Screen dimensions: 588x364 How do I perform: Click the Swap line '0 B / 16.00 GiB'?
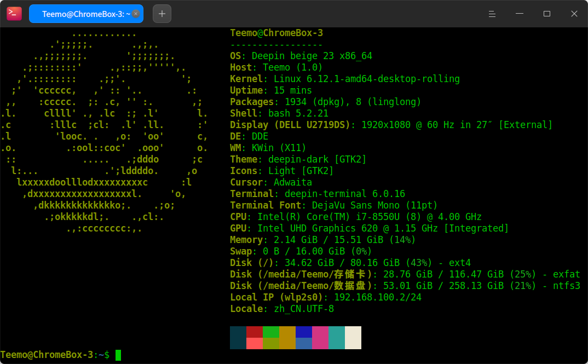(x=301, y=251)
